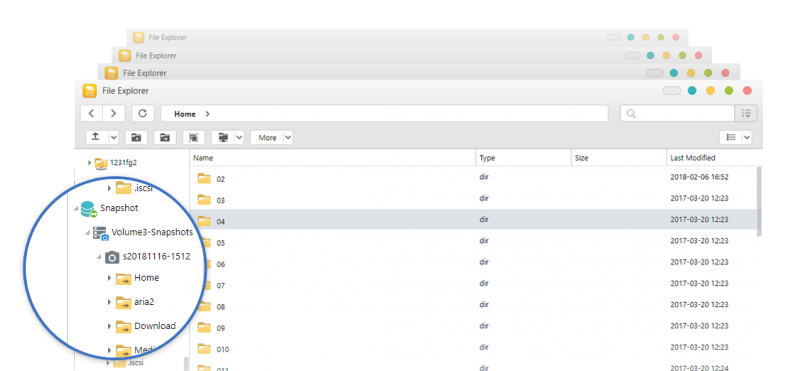Click the folder icon of row 08
Image resolution: width=798 pixels, height=371 pixels.
click(x=204, y=306)
